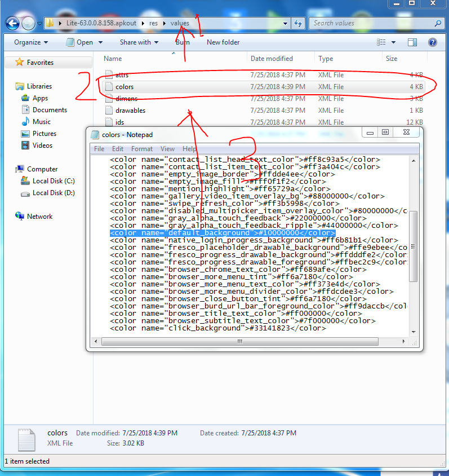Select the res breadcrumb in address bar
The width and height of the screenshot is (449, 476).
(x=153, y=23)
